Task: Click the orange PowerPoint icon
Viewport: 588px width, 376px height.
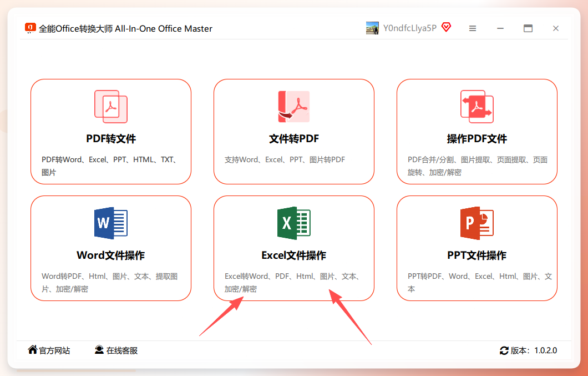Action: click(x=477, y=223)
